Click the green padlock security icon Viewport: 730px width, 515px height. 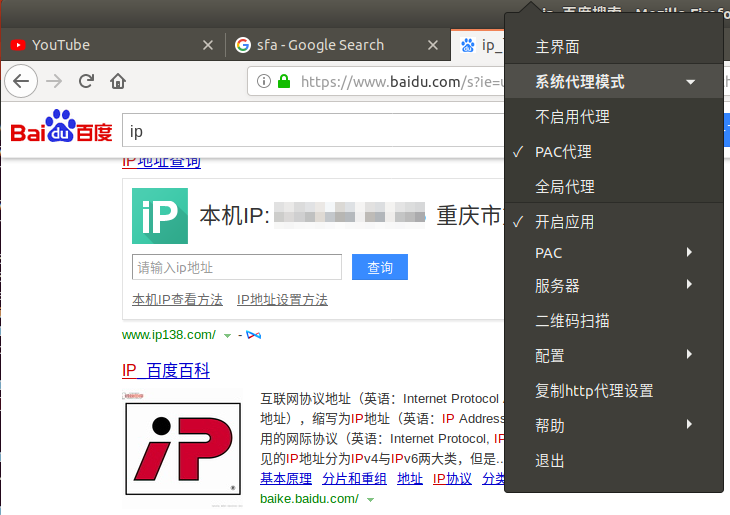(x=284, y=81)
